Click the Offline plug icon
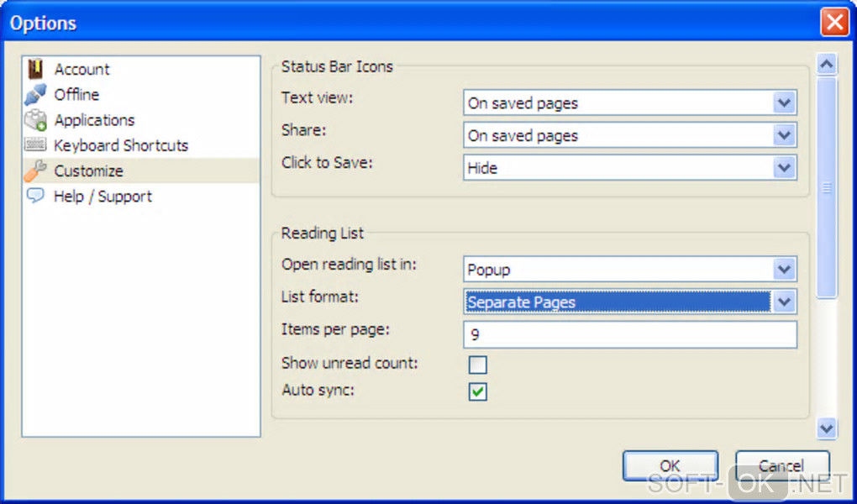 click(35, 95)
